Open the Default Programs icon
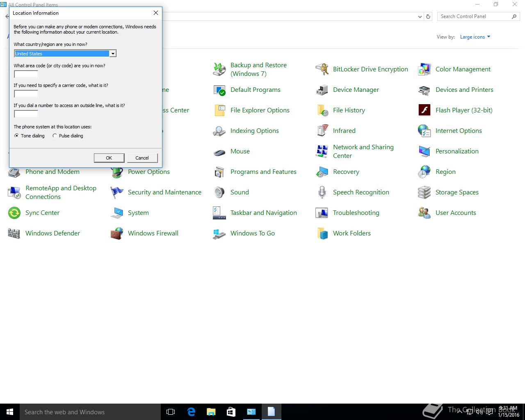This screenshot has height=420, width=525. pos(219,90)
